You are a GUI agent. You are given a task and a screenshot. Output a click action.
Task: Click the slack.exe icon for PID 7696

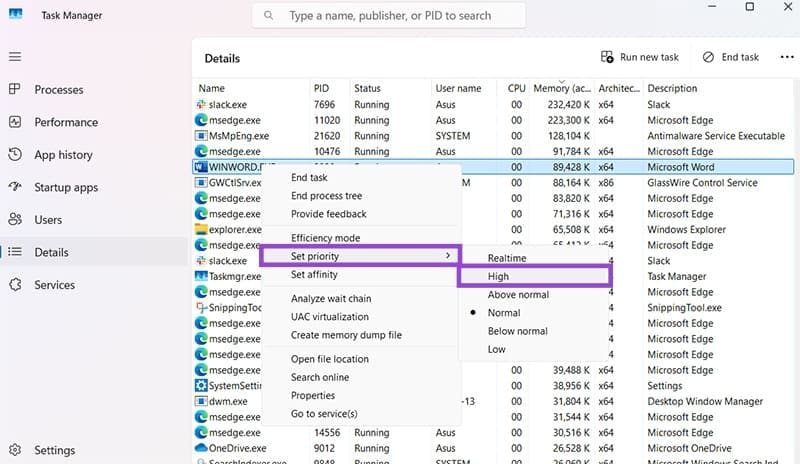pyautogui.click(x=201, y=104)
